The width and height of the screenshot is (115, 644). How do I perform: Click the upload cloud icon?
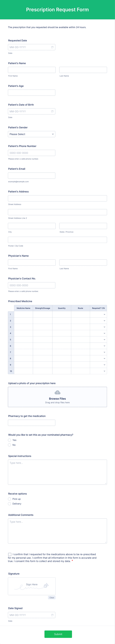[x=57, y=392]
